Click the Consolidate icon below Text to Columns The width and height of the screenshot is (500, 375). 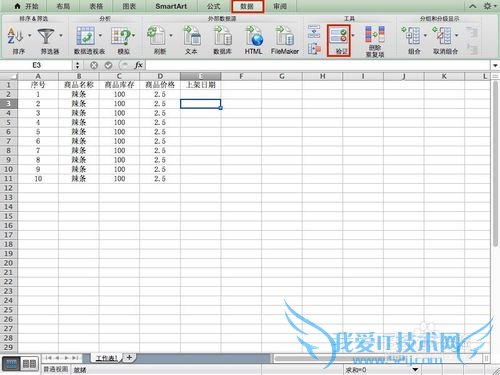314,49
